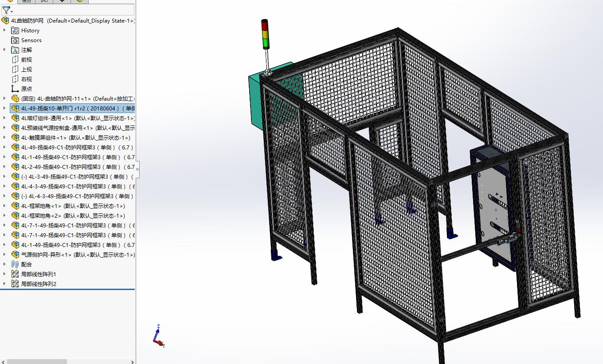Viewport: 603px width, 364px height.
Task: Click the 局部线性阵列1 pattern icon
Action: tap(15, 274)
